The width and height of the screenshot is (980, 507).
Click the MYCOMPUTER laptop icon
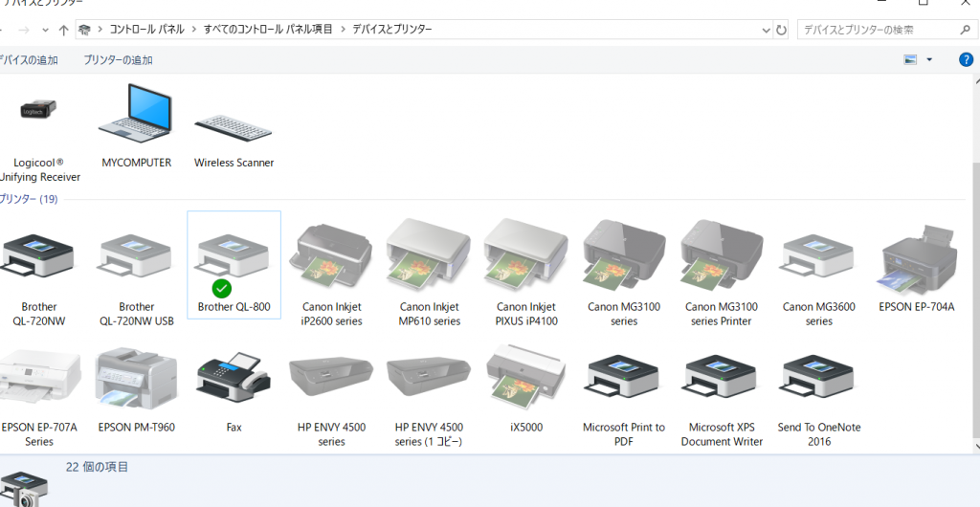(136, 115)
